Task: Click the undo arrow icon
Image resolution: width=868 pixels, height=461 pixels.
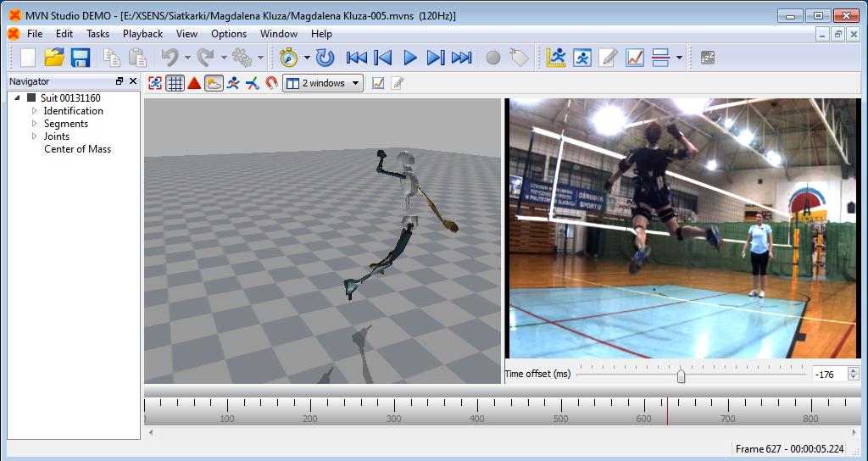Action: click(x=170, y=57)
